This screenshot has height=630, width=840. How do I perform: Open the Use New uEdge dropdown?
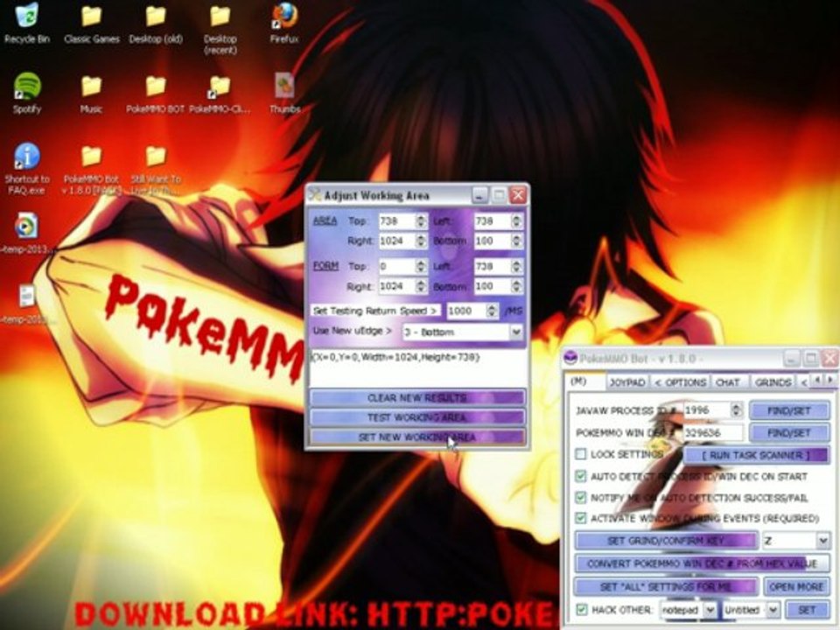[x=516, y=332]
